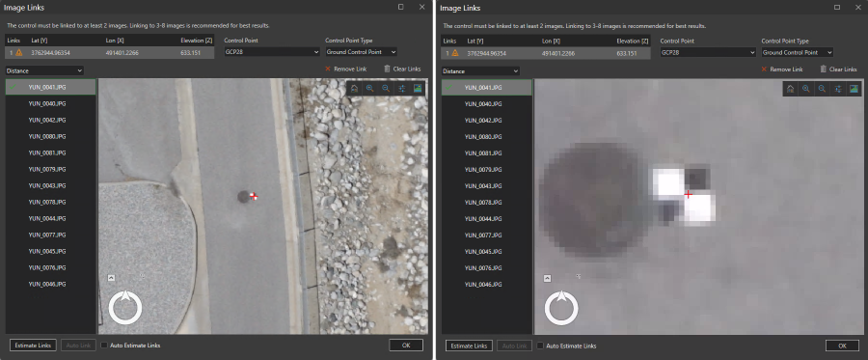Image resolution: width=868 pixels, height=360 pixels.
Task: Click the dark manhole cover in road overview image
Action: 244,197
